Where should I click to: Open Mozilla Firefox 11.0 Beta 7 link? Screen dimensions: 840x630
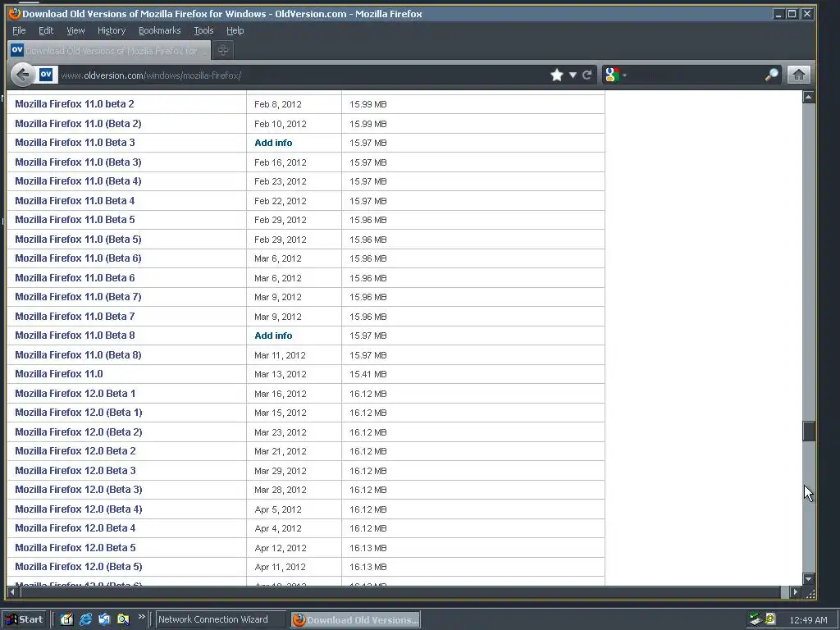(75, 317)
